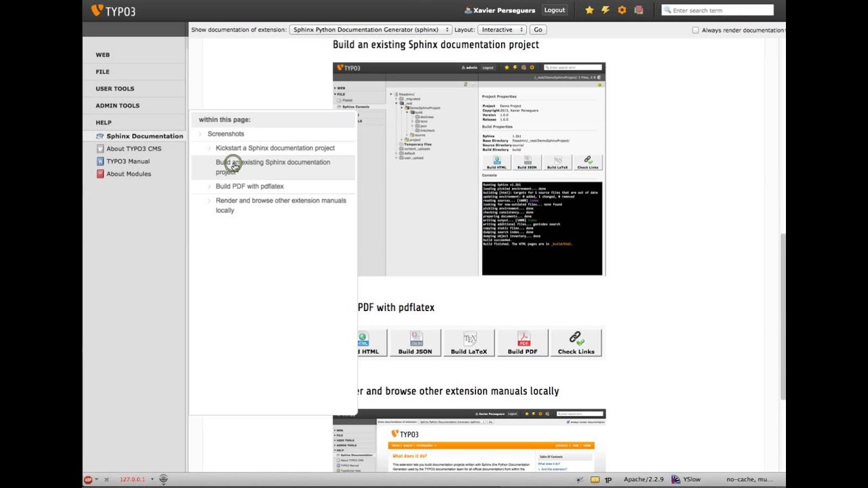Open the TYPO3 Manual link
Screen dimensions: 868x488
128,161
